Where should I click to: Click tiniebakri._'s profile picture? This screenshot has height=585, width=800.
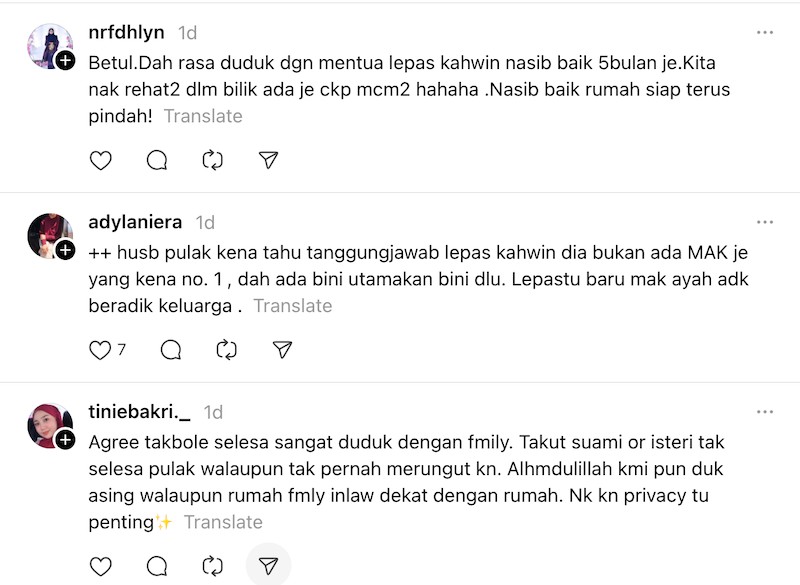(x=49, y=426)
